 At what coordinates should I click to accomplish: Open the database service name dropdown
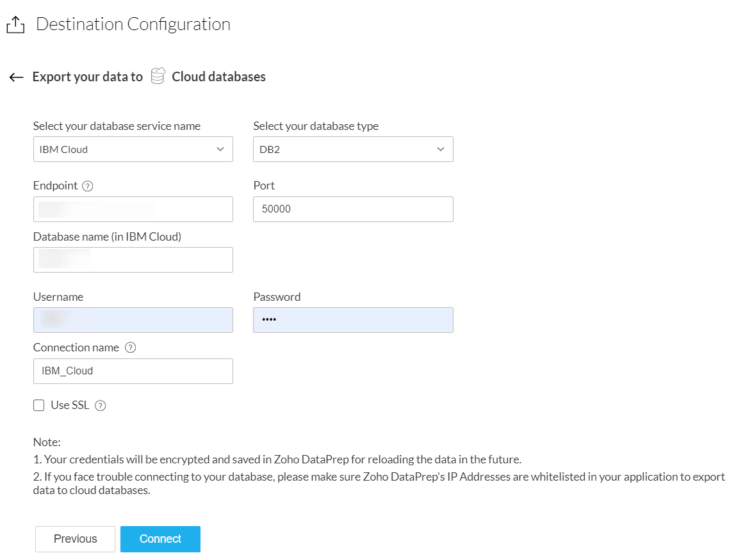coord(133,149)
